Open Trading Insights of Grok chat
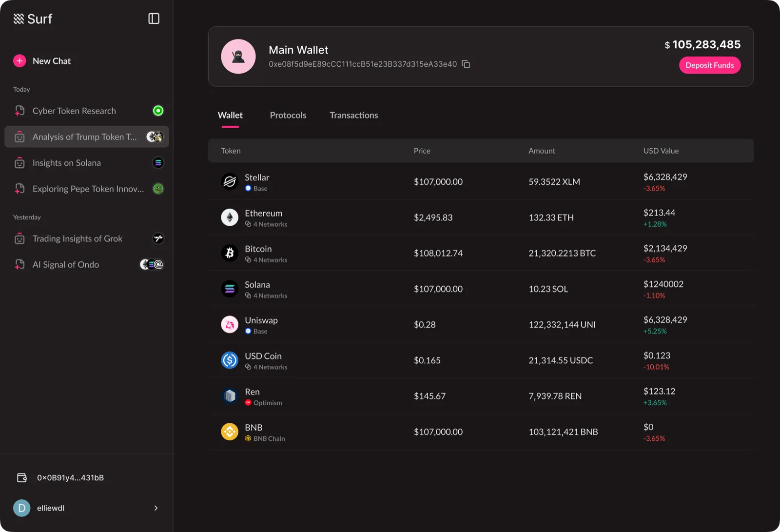780x532 pixels. (x=87, y=238)
